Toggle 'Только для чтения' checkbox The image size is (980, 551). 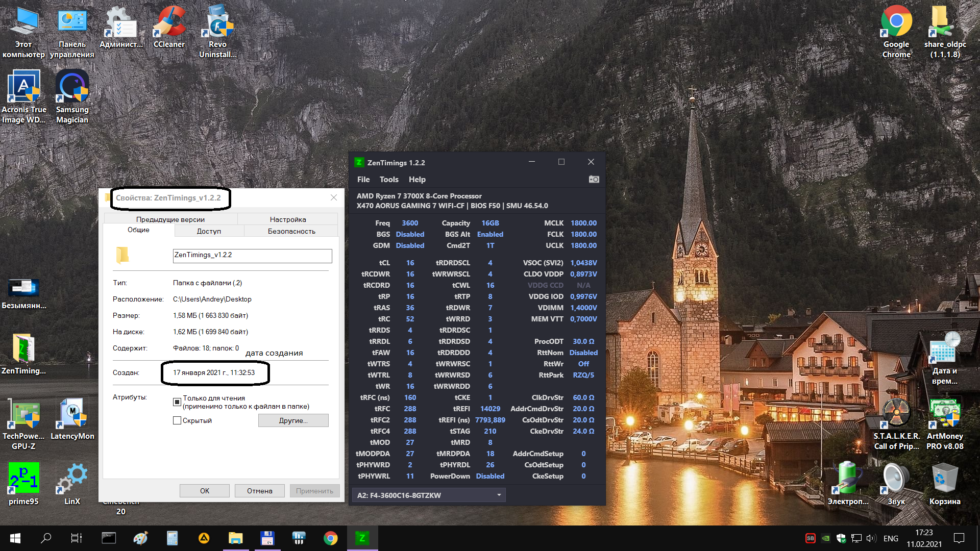[x=177, y=402]
